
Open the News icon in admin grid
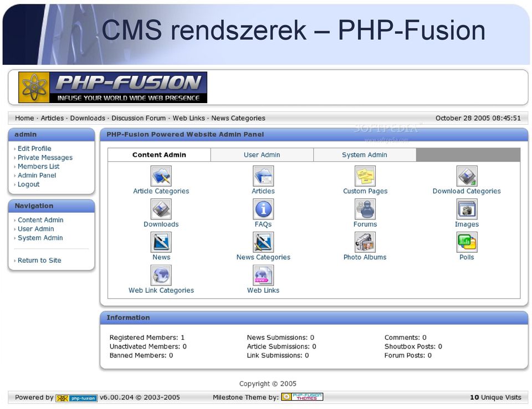tap(161, 242)
